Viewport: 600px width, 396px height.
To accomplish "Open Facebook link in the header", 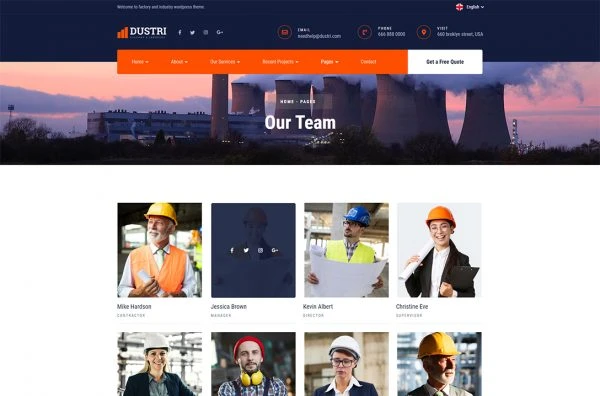I will 180,33.
